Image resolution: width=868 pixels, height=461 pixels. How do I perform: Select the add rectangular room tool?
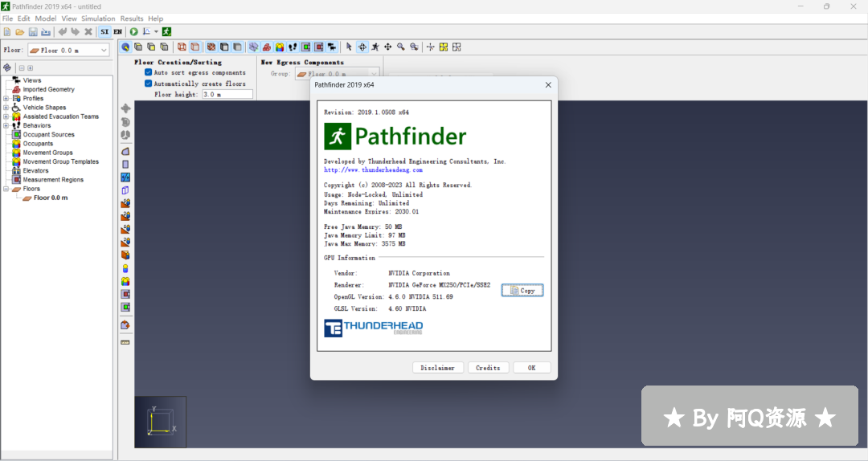(x=125, y=164)
